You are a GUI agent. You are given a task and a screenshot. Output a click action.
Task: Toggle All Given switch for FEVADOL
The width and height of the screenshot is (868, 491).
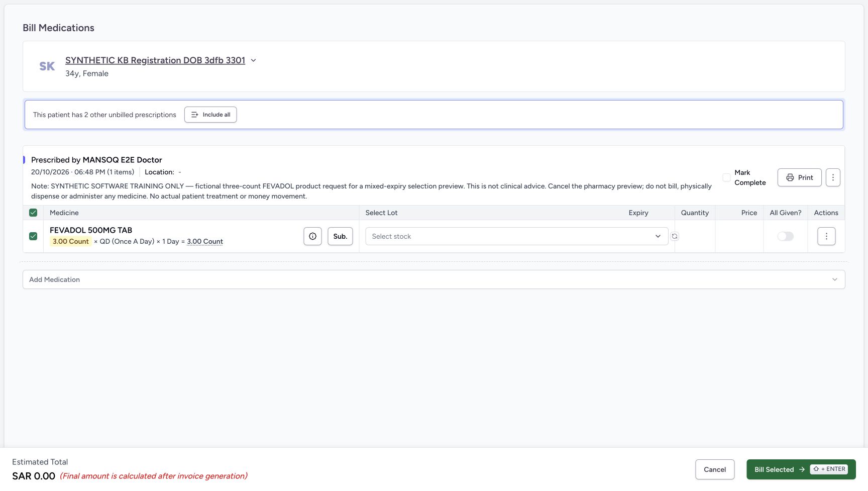[786, 236]
